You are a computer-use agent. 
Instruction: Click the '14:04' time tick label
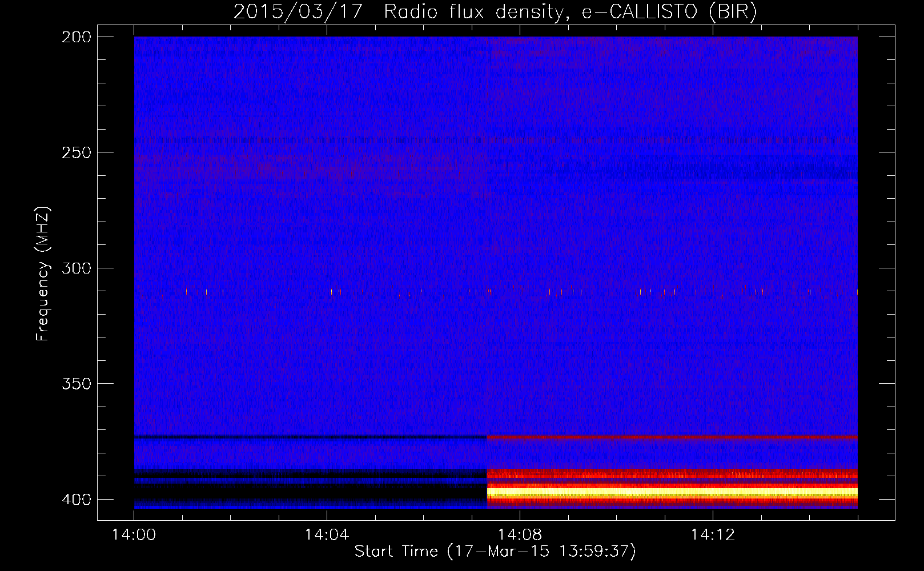(327, 535)
